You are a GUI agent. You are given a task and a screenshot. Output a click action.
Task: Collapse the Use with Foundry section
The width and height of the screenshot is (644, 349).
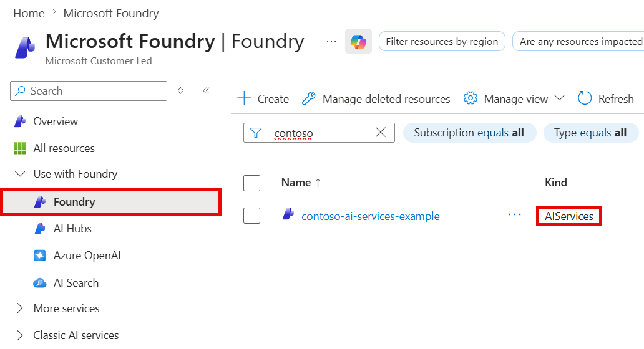click(20, 174)
